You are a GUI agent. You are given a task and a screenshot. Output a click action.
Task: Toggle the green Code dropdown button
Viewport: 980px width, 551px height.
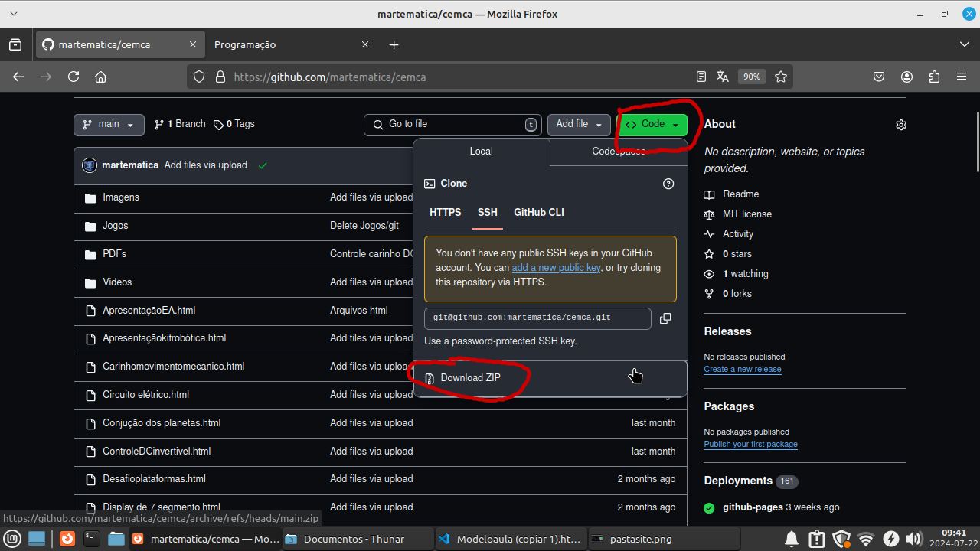coord(652,125)
